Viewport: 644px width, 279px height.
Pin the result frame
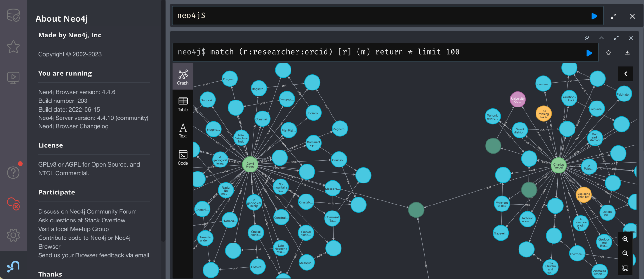(587, 38)
